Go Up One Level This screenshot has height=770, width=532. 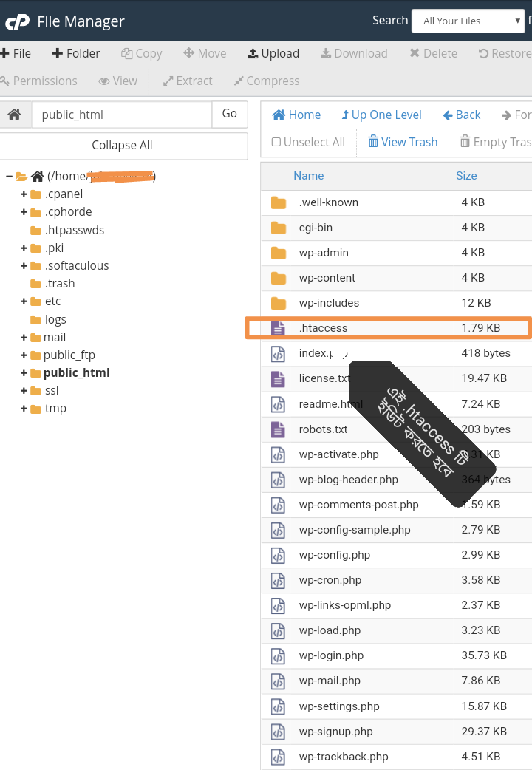click(x=381, y=115)
